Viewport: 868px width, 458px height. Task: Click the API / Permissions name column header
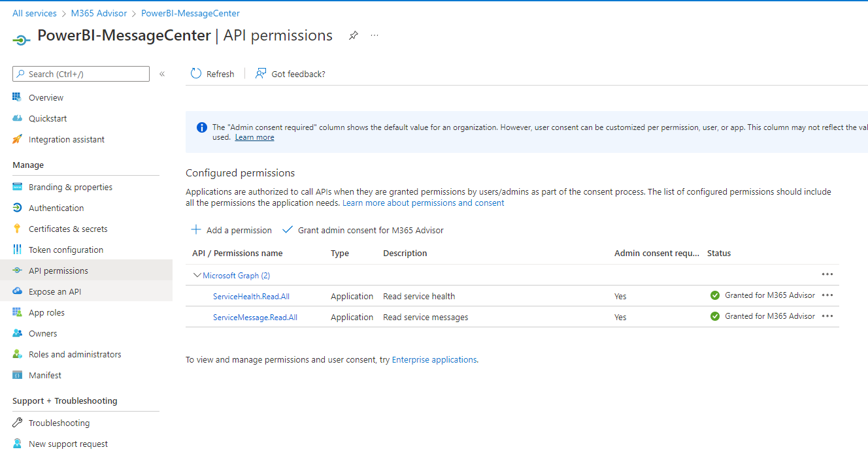[x=237, y=253]
